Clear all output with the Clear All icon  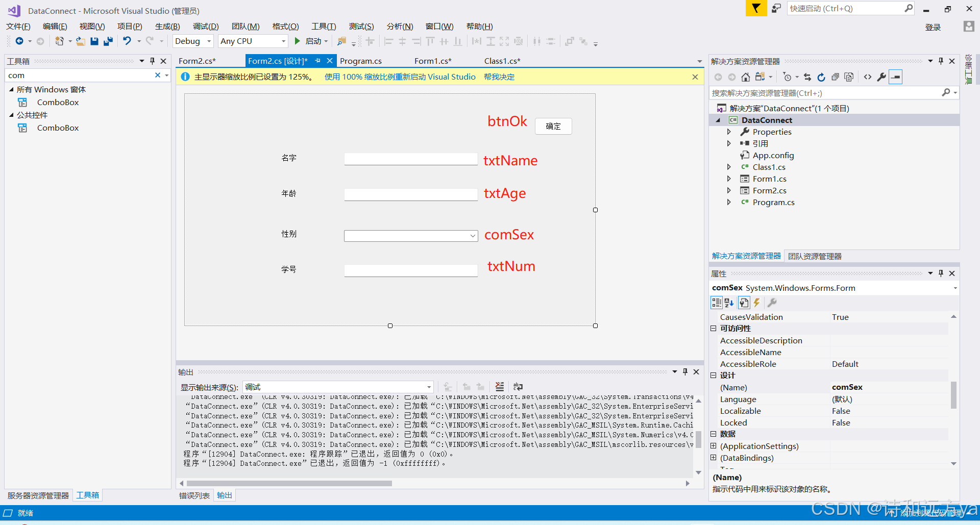coord(500,387)
